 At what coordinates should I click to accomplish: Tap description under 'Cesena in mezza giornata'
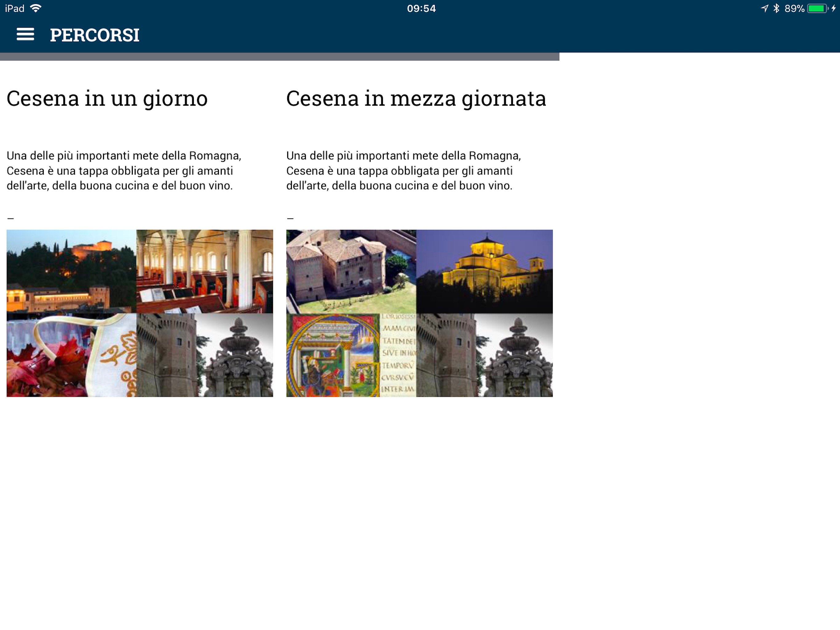403,171
